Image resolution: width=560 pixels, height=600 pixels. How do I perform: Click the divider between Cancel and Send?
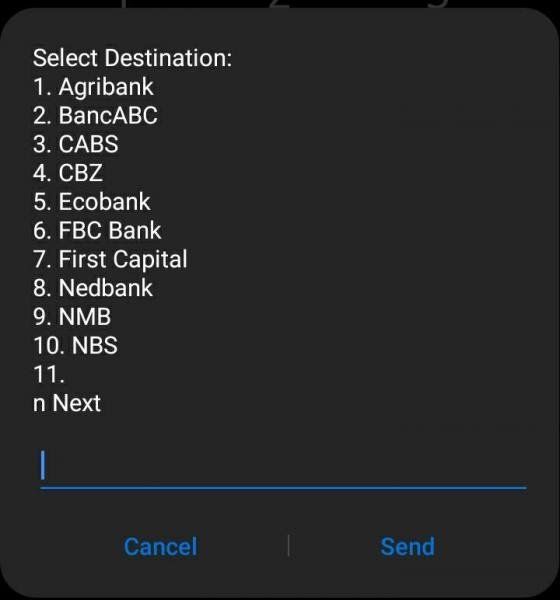pyautogui.click(x=288, y=546)
